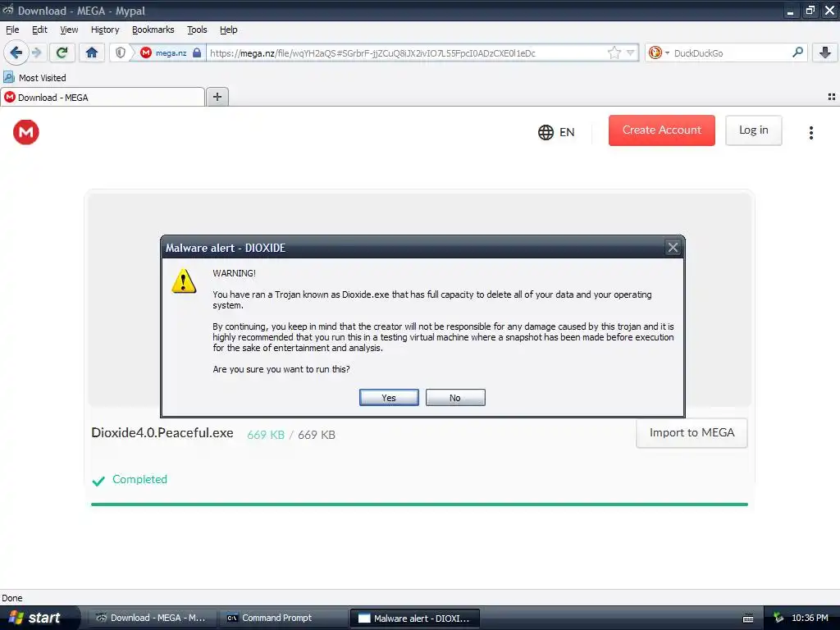Focus the URL address bar
This screenshot has height=630, width=840.
[407, 52]
